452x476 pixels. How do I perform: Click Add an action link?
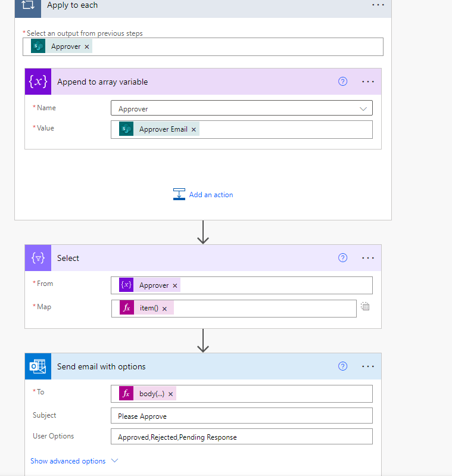pos(211,195)
